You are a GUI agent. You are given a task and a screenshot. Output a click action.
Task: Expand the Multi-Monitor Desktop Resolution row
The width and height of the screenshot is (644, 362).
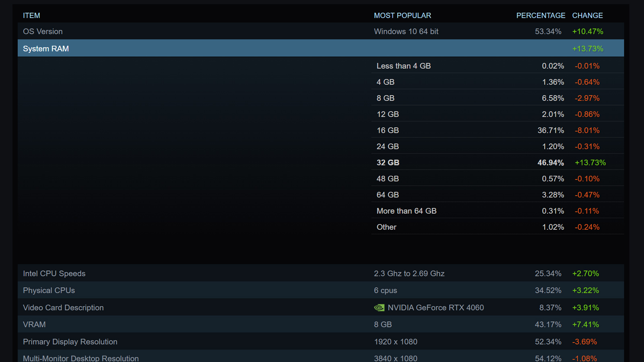pyautogui.click(x=321, y=356)
